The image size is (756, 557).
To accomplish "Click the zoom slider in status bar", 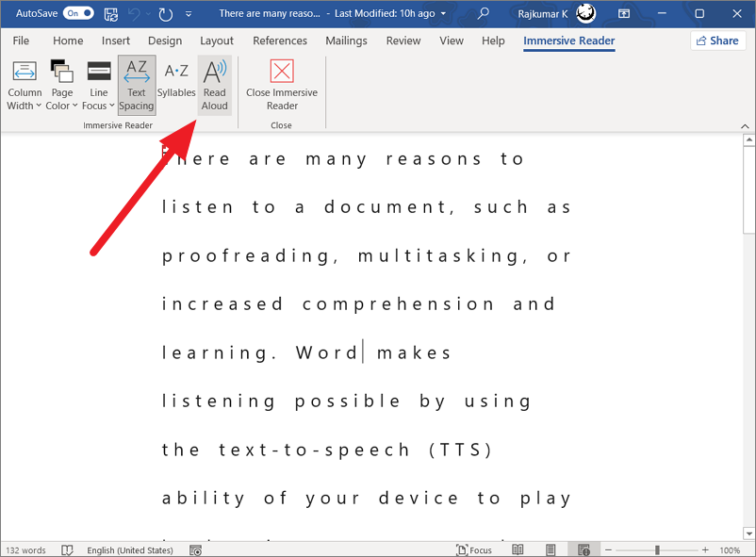I will click(657, 549).
